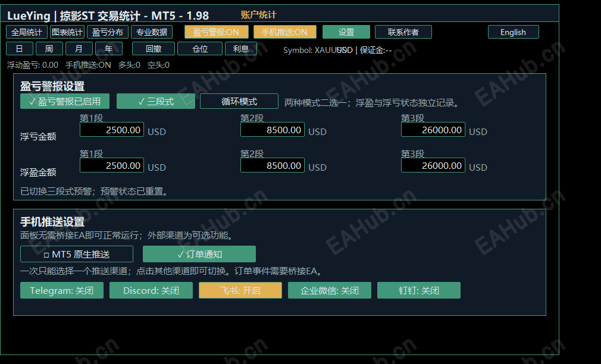Edit the 浮盈金额 第1段 amount field

point(112,165)
